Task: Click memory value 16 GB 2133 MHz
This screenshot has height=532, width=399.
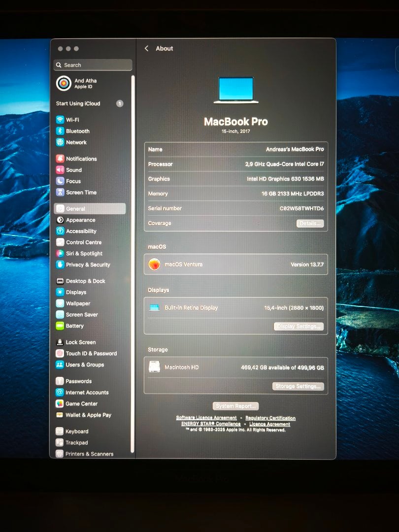Action: (x=293, y=194)
